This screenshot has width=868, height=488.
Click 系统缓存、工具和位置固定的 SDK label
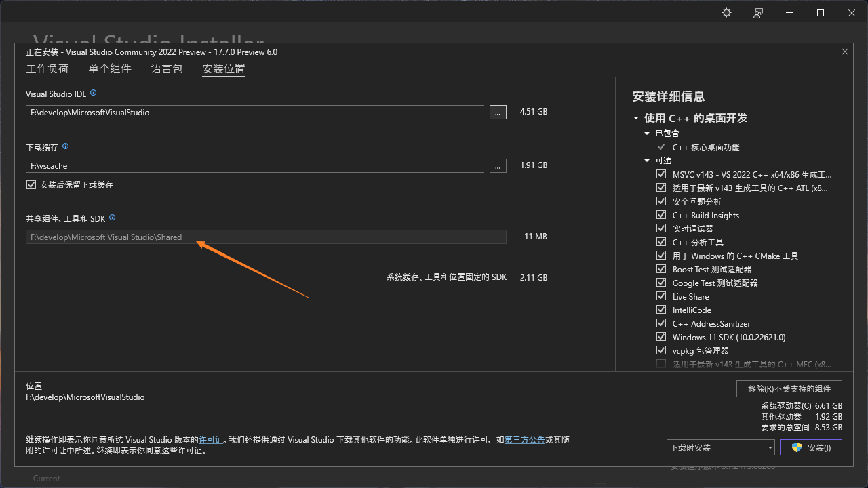click(x=447, y=277)
